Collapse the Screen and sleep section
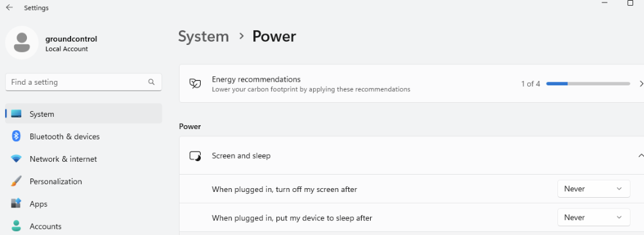 point(641,156)
